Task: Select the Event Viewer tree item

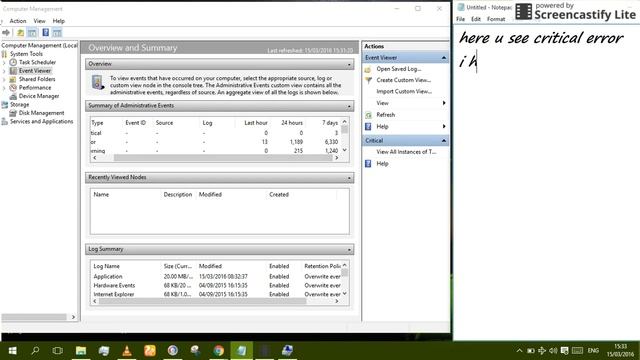Action: (35, 71)
